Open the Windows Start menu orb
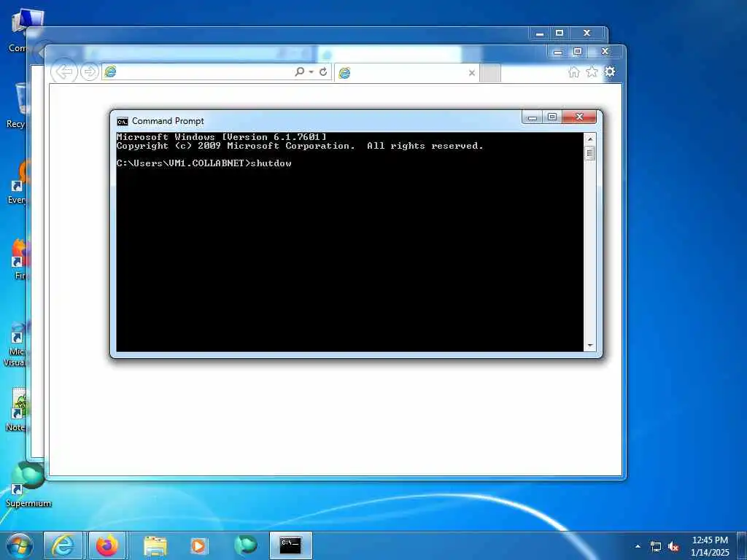Screen dimensions: 747x560 (x=20, y=545)
